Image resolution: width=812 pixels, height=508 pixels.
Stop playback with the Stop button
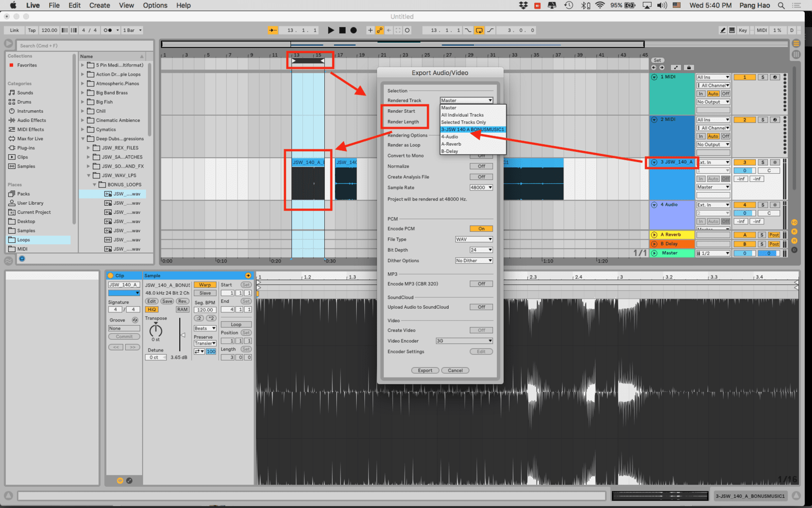coord(343,30)
